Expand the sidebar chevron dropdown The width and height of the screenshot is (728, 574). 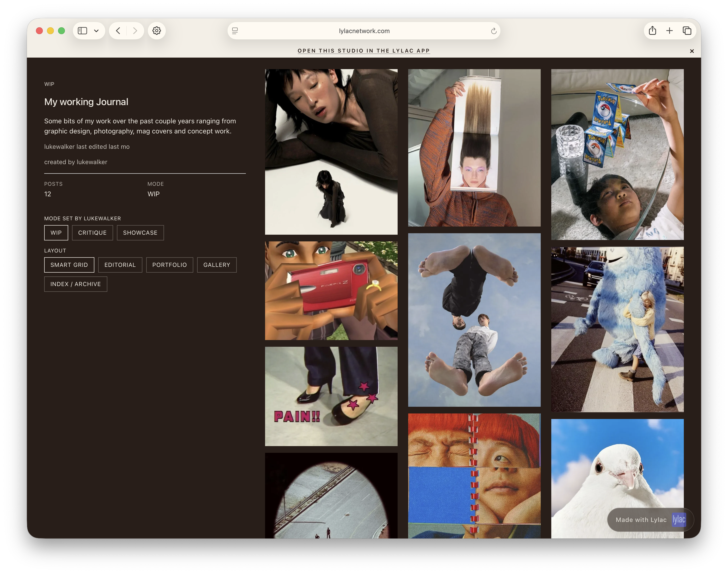tap(97, 30)
